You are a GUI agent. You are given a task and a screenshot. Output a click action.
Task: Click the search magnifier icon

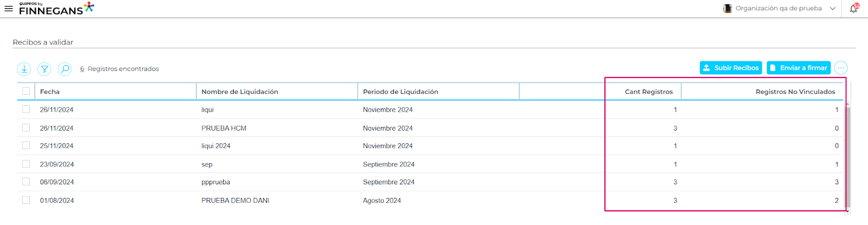(65, 69)
